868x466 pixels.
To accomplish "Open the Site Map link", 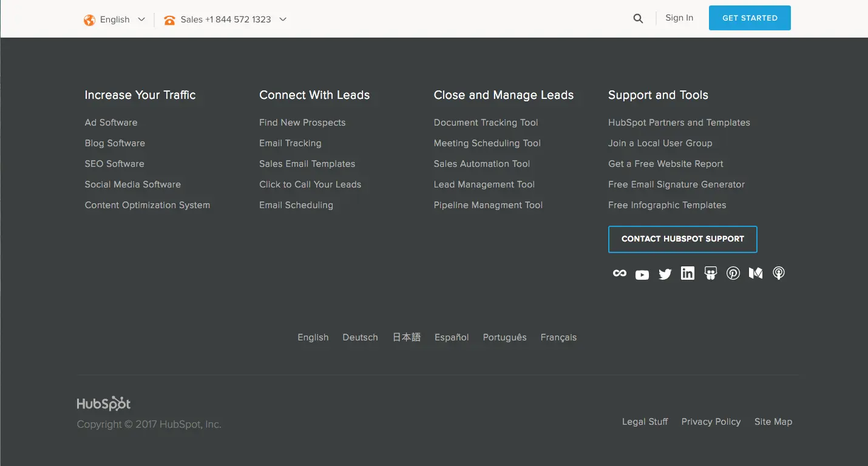I will point(773,422).
